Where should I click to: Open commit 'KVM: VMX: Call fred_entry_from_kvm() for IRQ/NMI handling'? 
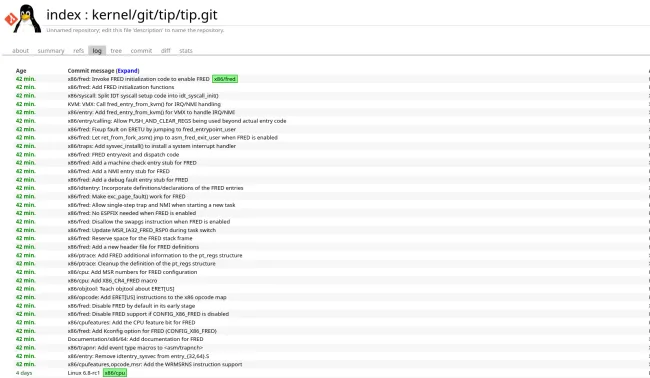pyautogui.click(x=144, y=104)
